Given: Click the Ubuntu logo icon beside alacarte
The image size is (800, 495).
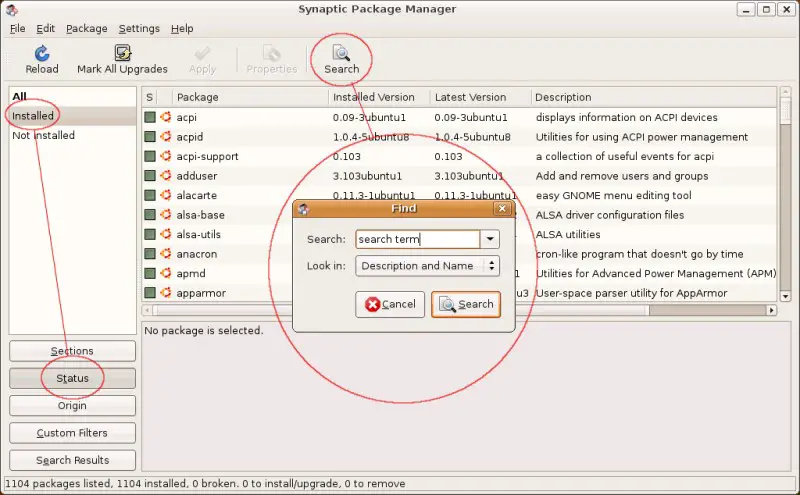Looking at the screenshot, I should point(165,195).
